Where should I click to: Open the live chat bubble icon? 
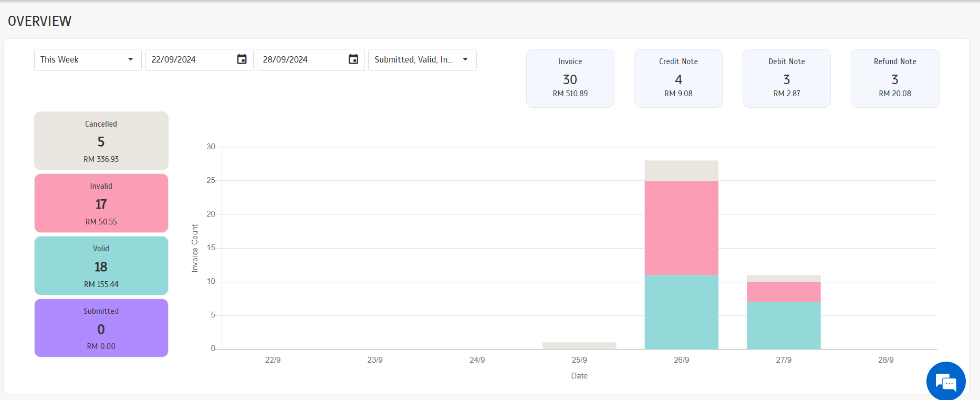pos(946,382)
